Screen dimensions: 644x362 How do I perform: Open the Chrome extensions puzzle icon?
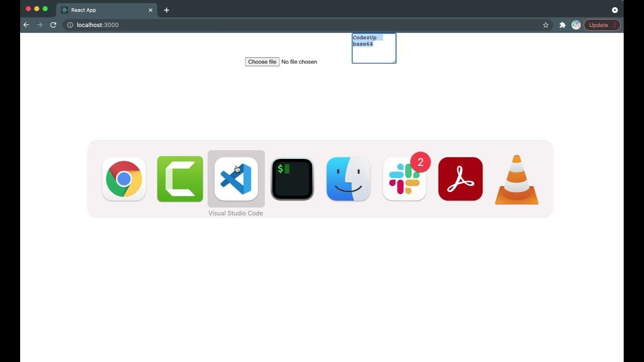[x=562, y=25]
